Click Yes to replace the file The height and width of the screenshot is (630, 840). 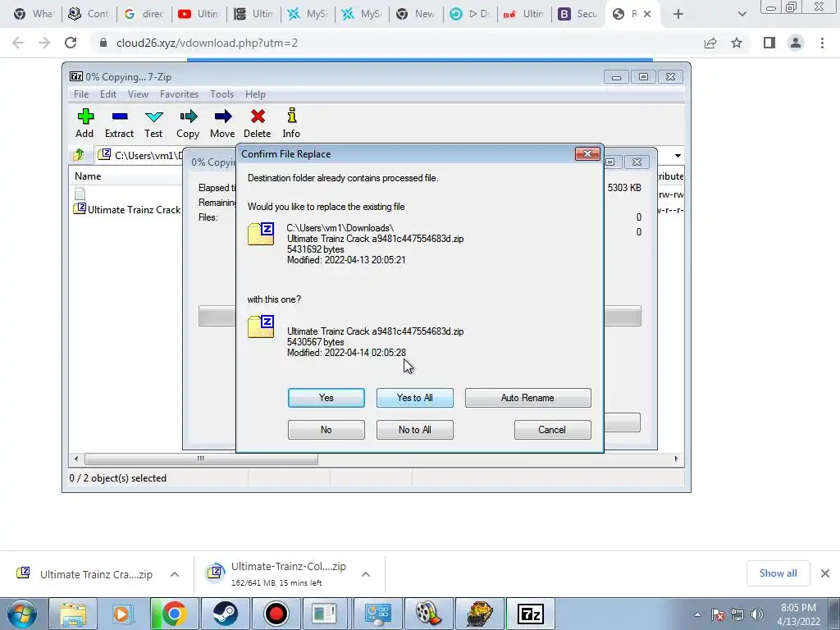coord(326,398)
